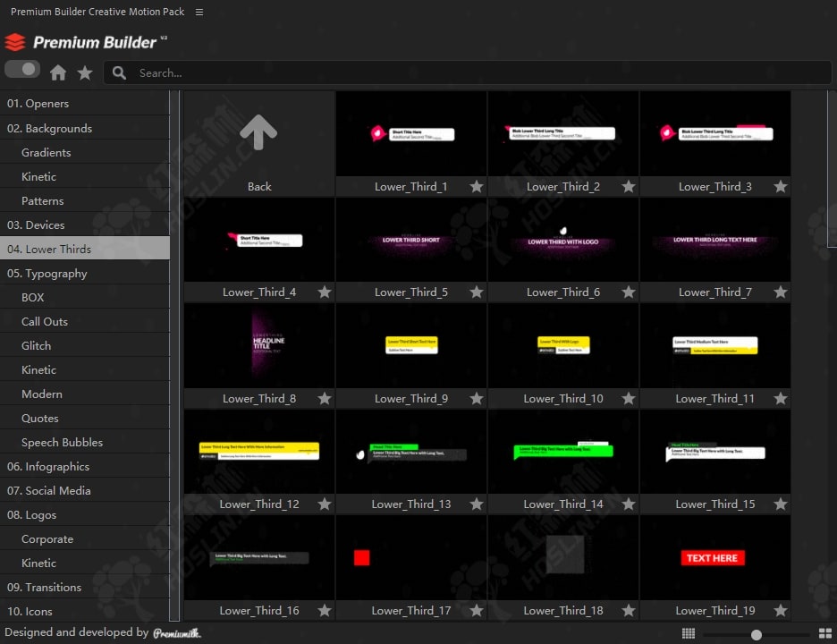The height and width of the screenshot is (644, 837).
Task: Favorite Lower_Third_1 with its star
Action: coord(477,186)
